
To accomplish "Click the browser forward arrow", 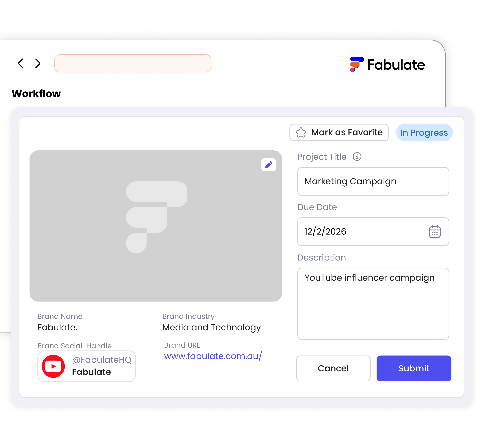I will point(38,63).
